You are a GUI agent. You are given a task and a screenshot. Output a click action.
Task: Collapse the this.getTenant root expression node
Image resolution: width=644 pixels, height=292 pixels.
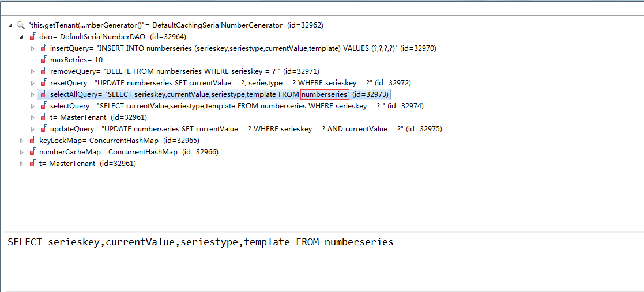[x=10, y=25]
